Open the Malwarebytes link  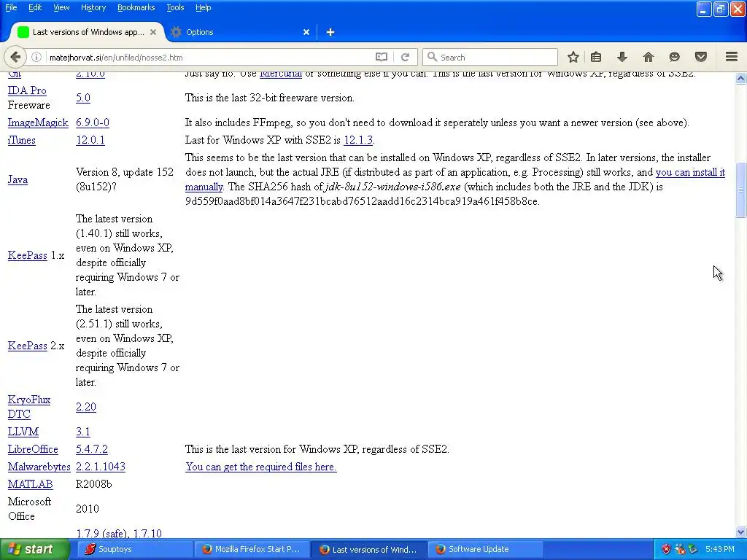[39, 467]
